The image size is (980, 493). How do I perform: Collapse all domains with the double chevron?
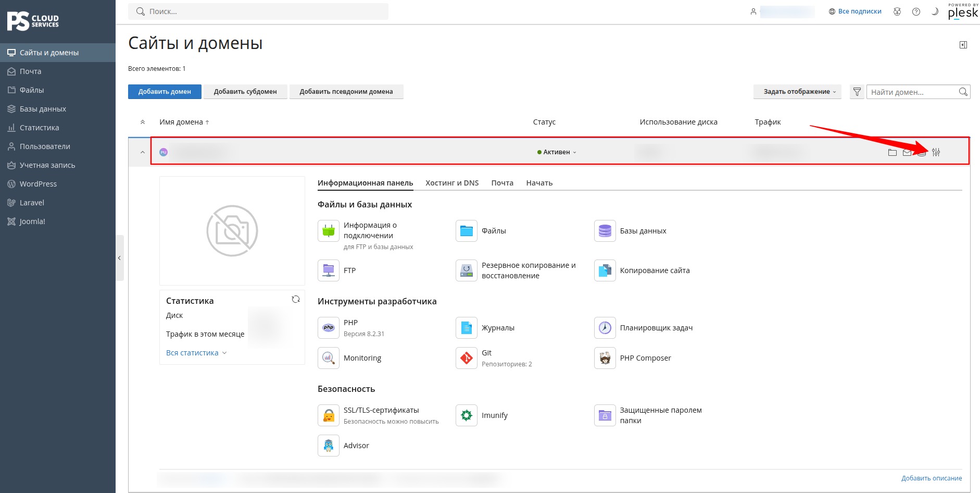click(x=143, y=122)
